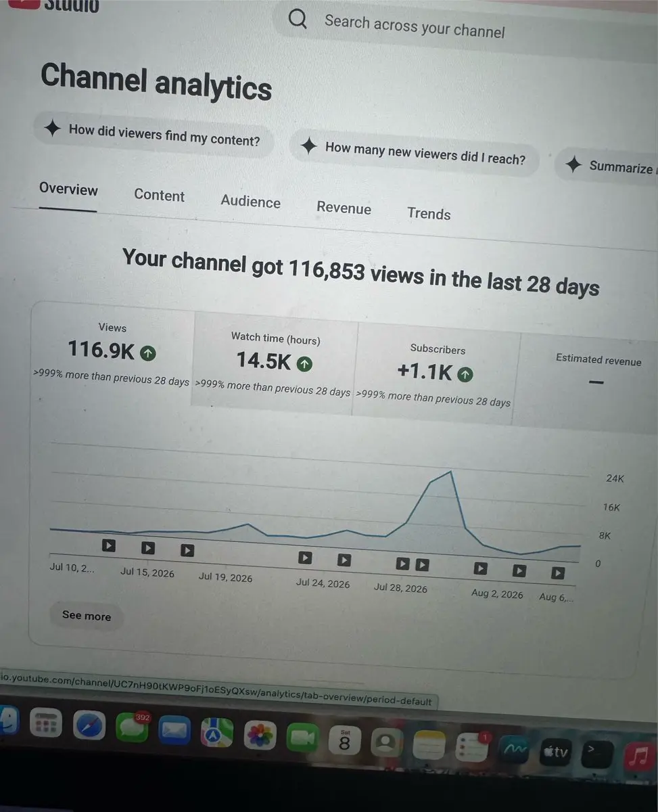Launch the Photos app from dock
This screenshot has width=658, height=812.
[260, 735]
